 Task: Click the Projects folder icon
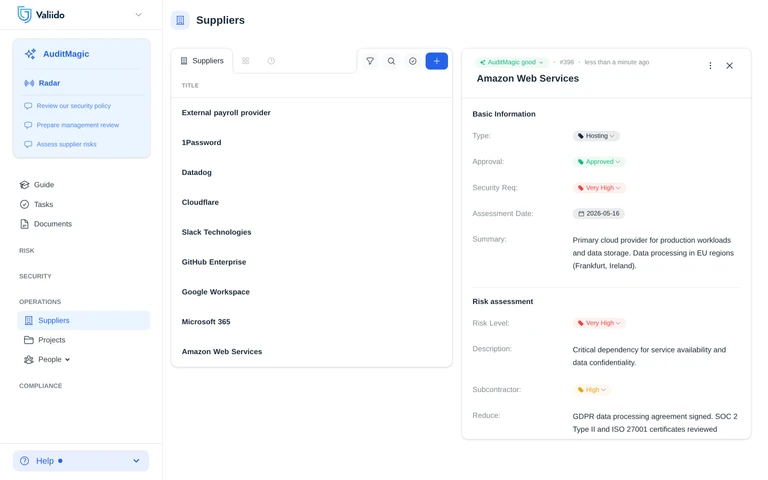[x=29, y=340]
